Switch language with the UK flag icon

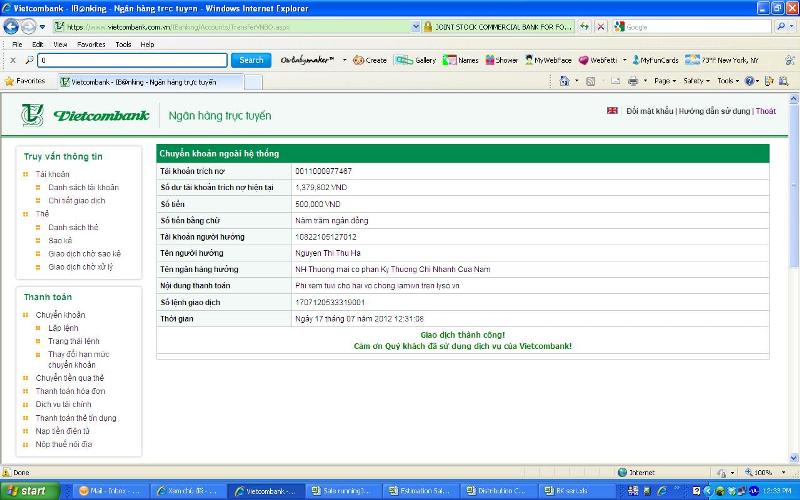tap(612, 111)
